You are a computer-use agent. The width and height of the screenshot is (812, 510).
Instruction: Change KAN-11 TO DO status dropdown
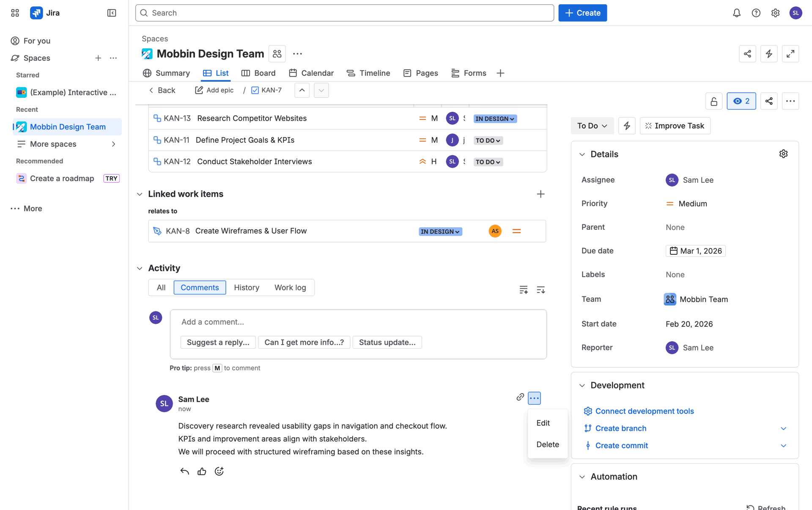point(488,141)
